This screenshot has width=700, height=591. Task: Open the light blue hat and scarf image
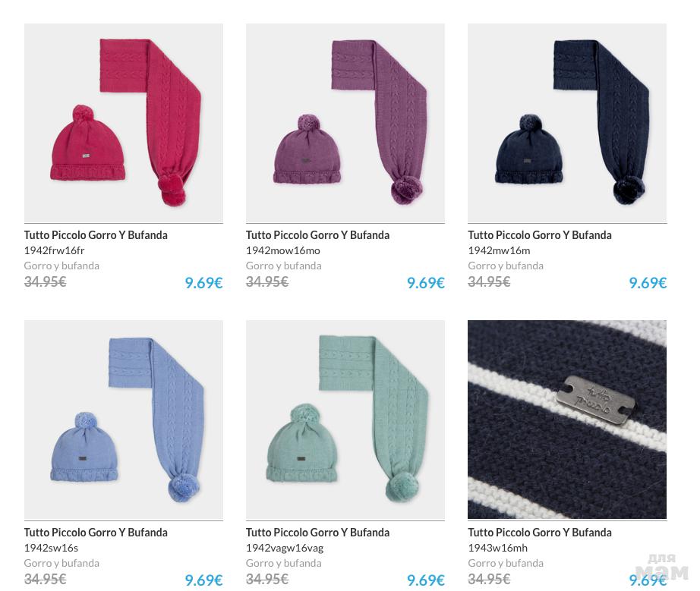pyautogui.click(x=124, y=420)
